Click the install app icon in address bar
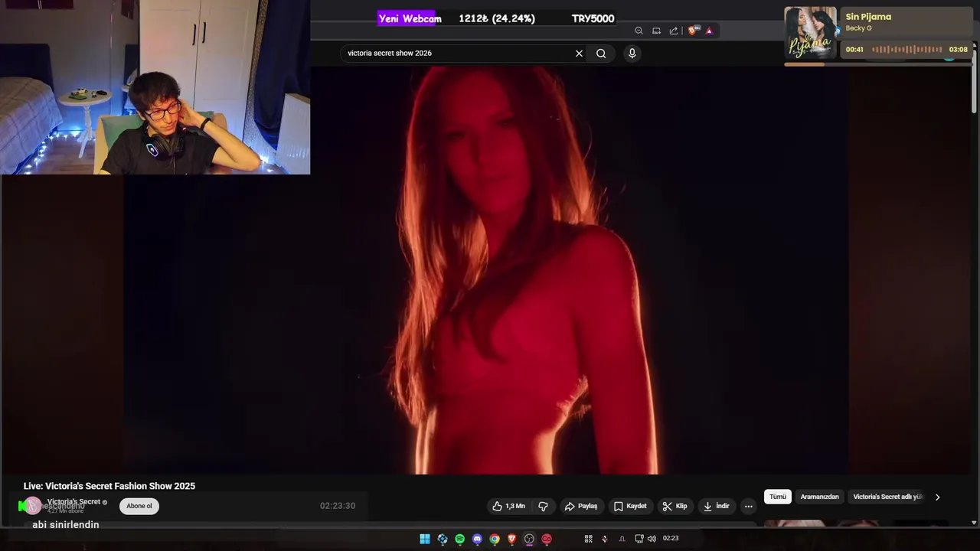The width and height of the screenshot is (980, 551). click(x=656, y=31)
